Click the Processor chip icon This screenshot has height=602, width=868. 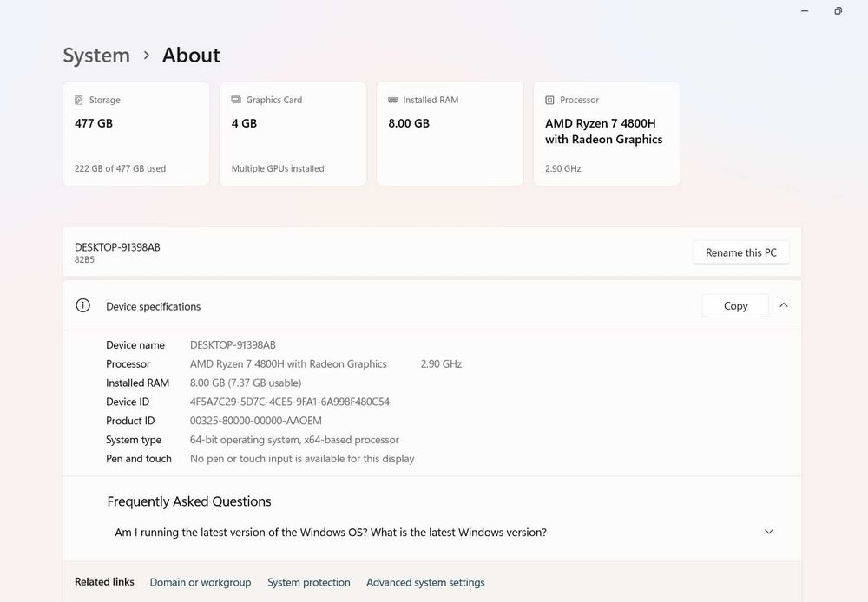point(550,101)
